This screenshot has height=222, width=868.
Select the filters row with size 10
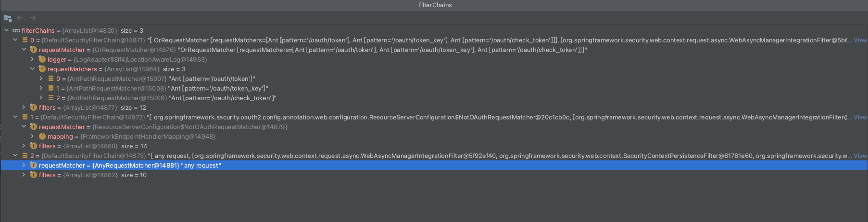click(x=92, y=175)
